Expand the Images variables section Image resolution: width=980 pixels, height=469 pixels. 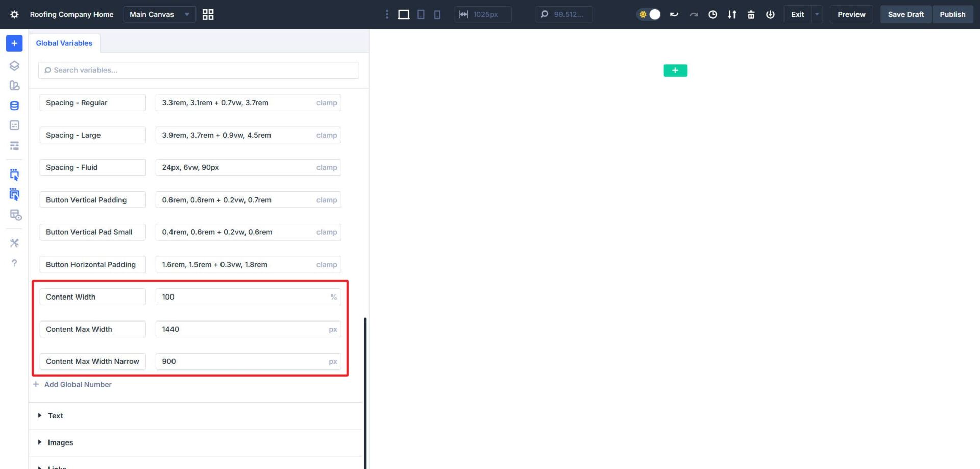coord(60,442)
